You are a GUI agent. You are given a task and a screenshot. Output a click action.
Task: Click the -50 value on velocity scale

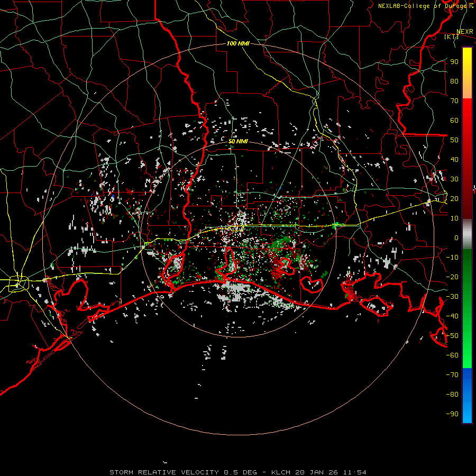pos(452,336)
